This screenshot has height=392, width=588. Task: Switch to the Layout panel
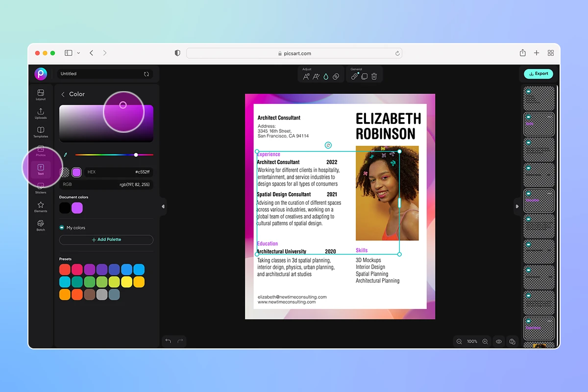41,95
